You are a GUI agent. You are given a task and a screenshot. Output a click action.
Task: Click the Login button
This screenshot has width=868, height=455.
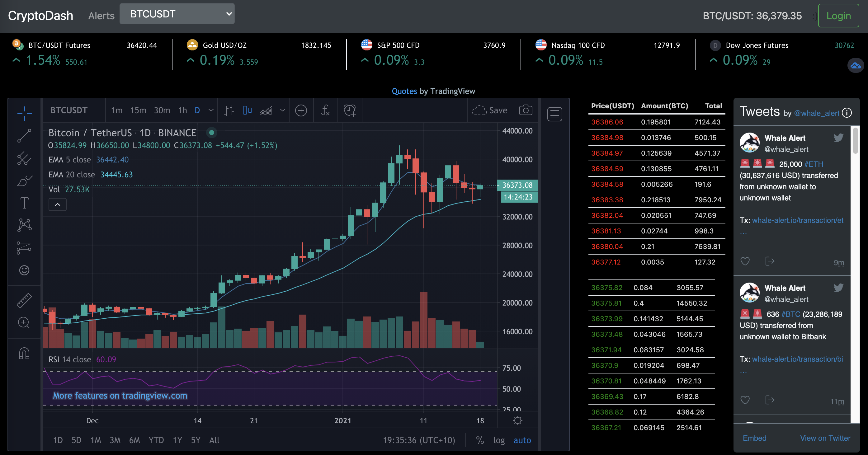pyautogui.click(x=838, y=16)
